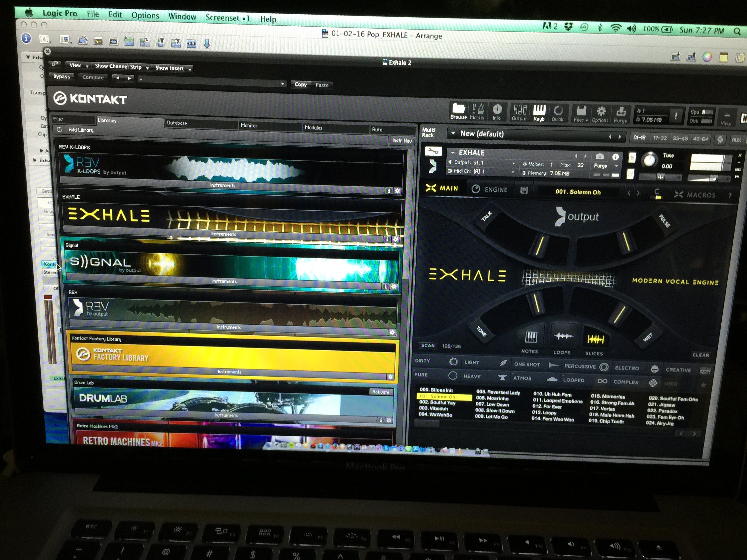Click info icon on REV X-LOOPS library
This screenshot has height=560, width=747.
389,191
